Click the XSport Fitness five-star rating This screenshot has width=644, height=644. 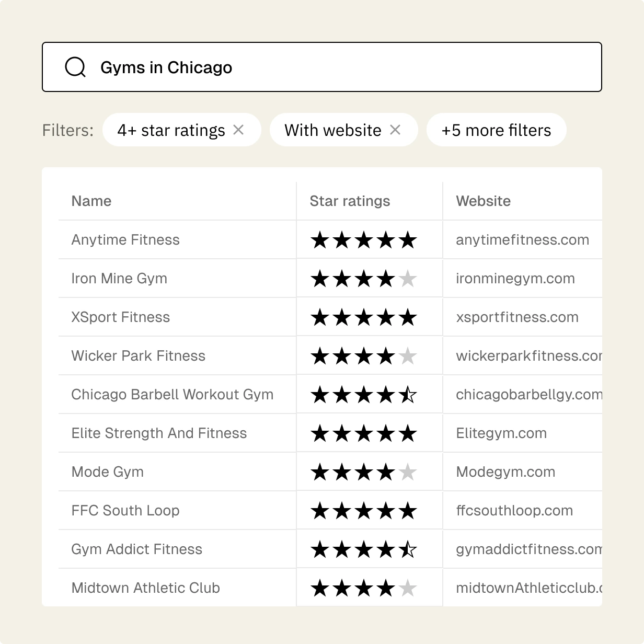pos(363,318)
